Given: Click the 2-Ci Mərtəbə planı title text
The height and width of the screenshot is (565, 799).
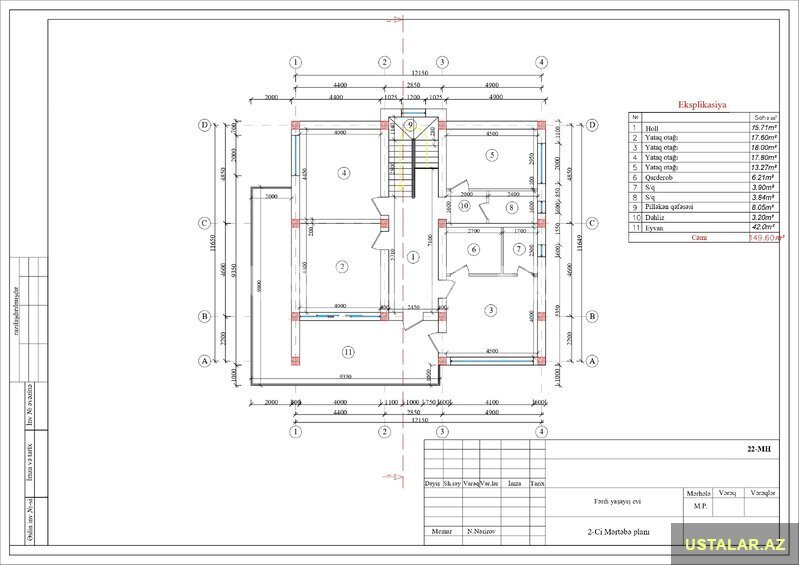Looking at the screenshot, I should 617,532.
